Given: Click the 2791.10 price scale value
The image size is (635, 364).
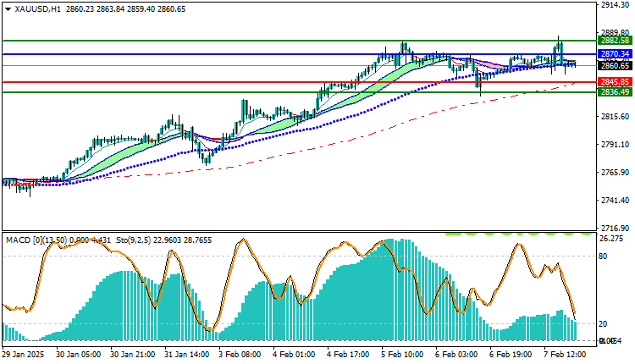Looking at the screenshot, I should (x=616, y=144).
